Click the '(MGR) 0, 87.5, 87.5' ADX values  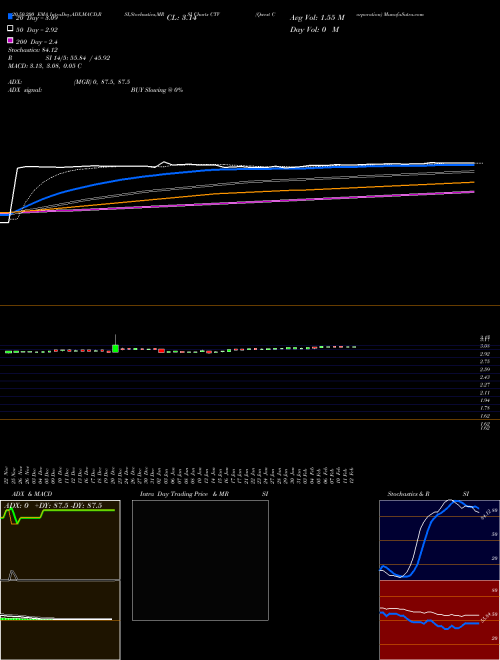[102, 82]
